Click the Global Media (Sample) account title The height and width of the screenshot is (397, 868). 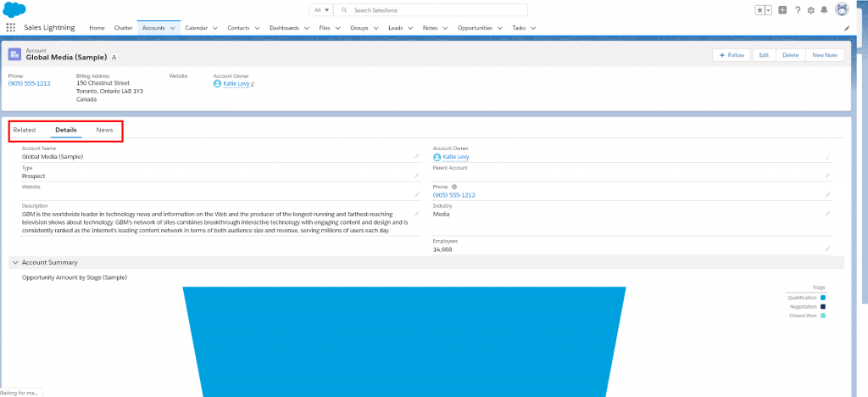coord(66,57)
